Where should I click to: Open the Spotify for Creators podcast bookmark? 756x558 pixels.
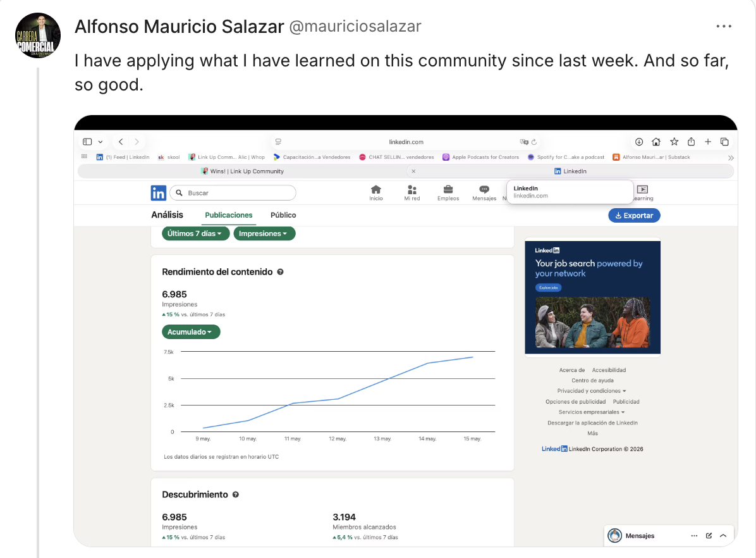[566, 158]
